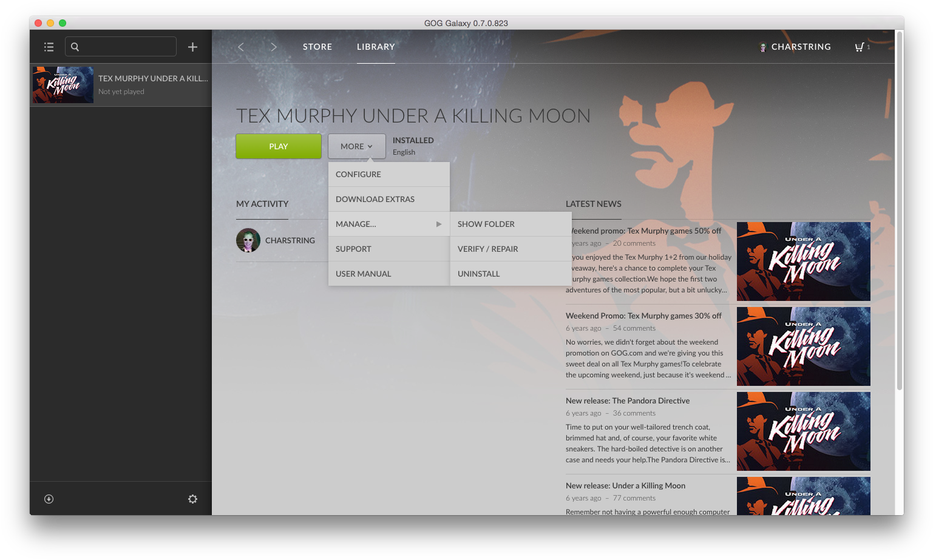Select SHOW FOLDER in submenu

tap(511, 224)
